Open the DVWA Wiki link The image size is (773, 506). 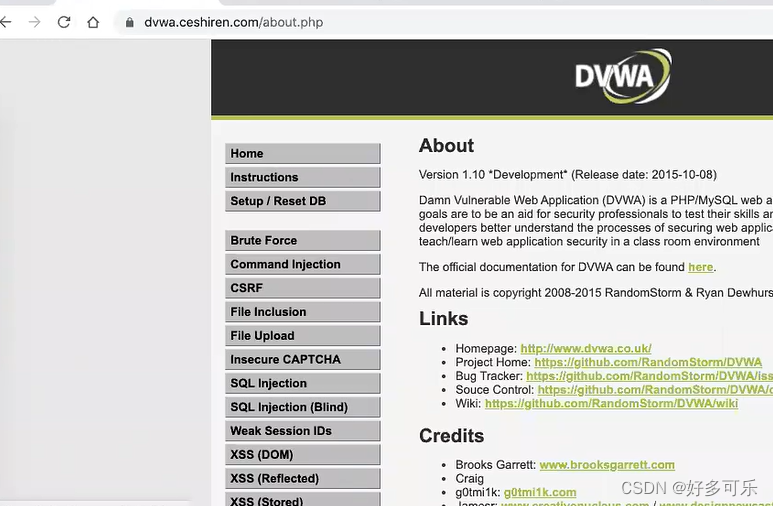click(x=611, y=403)
